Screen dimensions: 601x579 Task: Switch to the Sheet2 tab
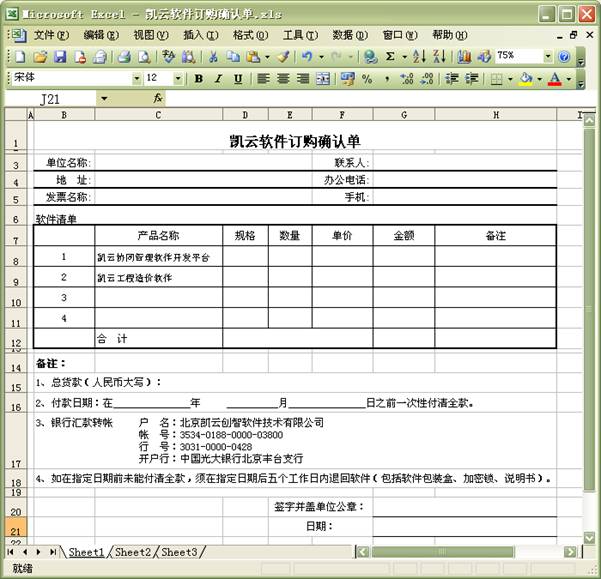tap(133, 552)
